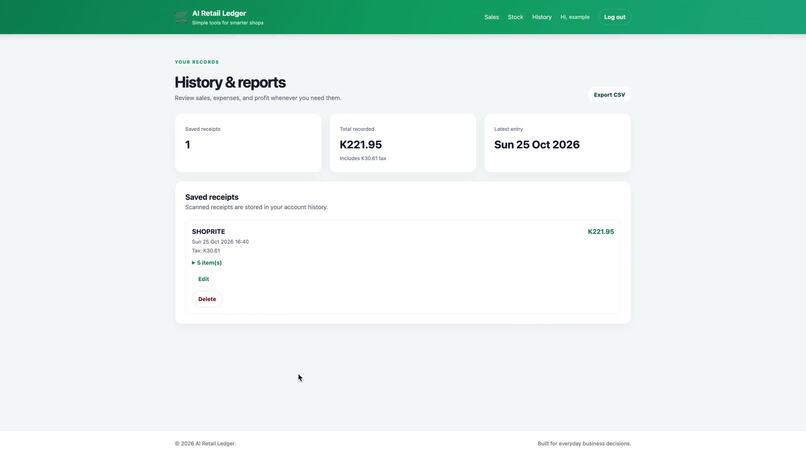
Task: Click the K221.95 receipt amount in green
Action: tap(600, 232)
